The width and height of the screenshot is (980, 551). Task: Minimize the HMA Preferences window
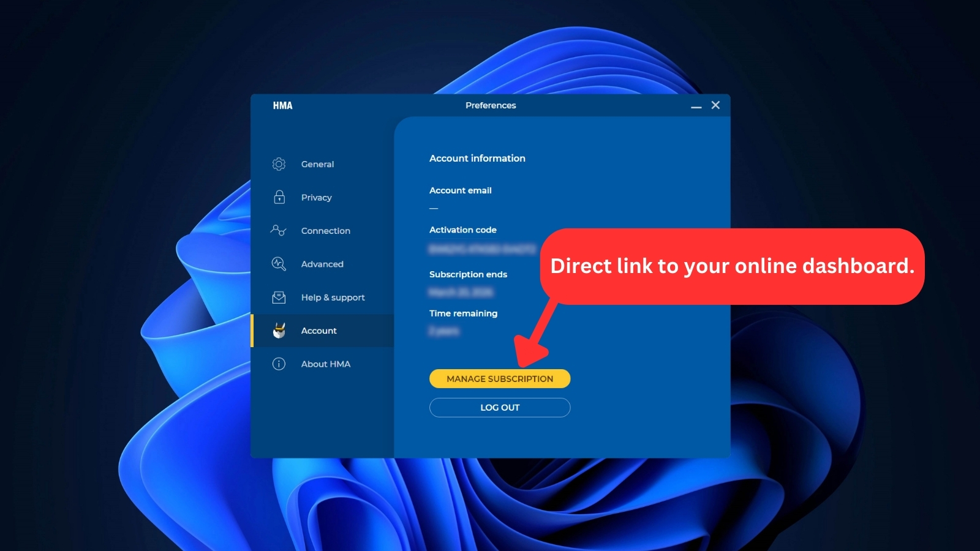coord(696,106)
